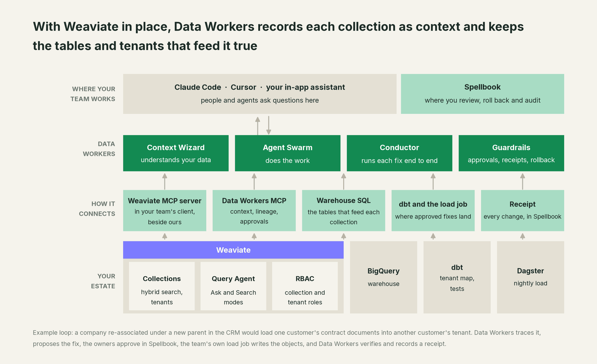597x364 pixels.
Task: Click the Weaviate MCP server box
Action: pyautogui.click(x=165, y=211)
